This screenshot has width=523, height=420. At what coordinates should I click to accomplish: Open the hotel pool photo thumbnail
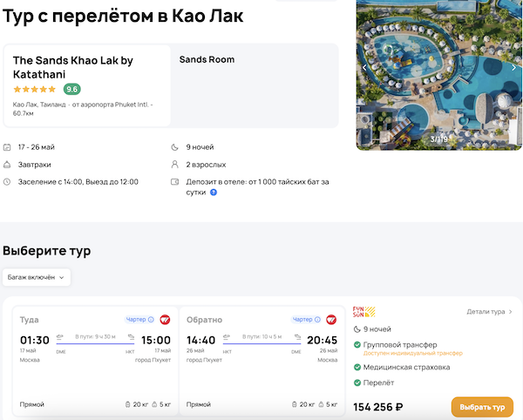(439, 75)
